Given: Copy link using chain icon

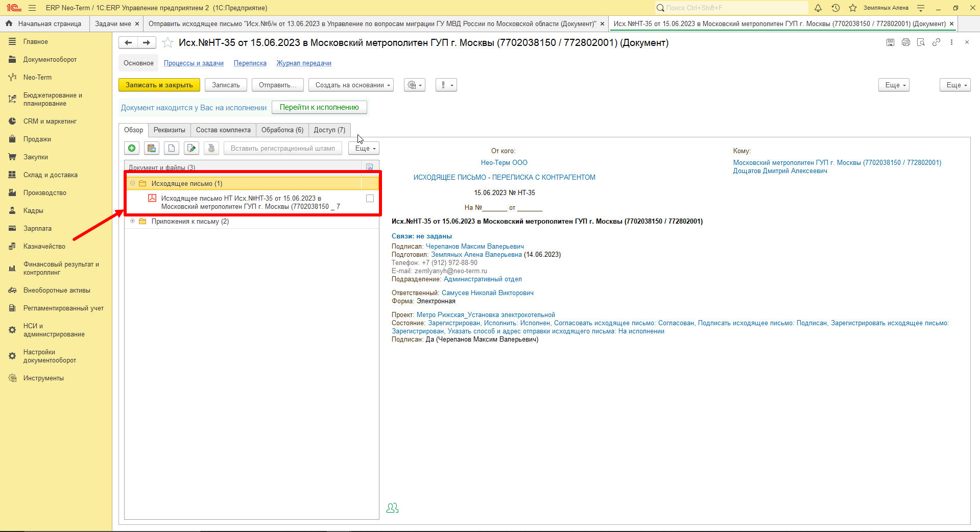Looking at the screenshot, I should [x=936, y=42].
